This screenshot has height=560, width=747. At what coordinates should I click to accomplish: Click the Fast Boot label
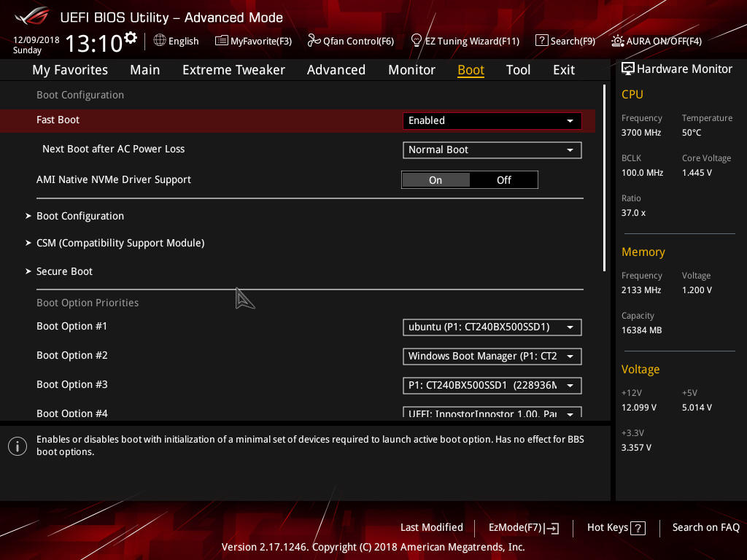pyautogui.click(x=58, y=120)
